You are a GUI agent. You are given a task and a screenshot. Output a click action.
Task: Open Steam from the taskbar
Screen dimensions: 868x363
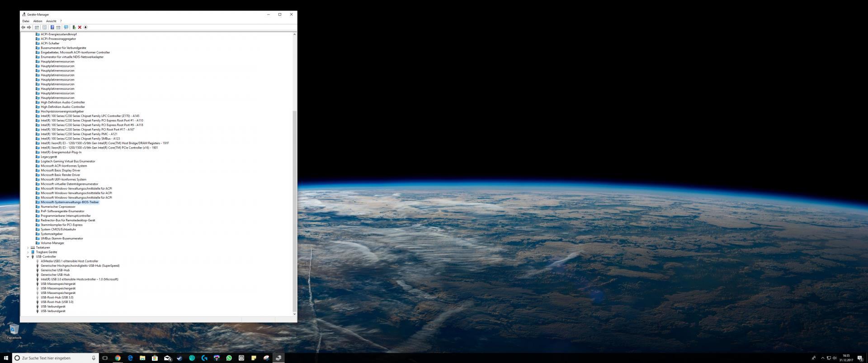(179, 358)
